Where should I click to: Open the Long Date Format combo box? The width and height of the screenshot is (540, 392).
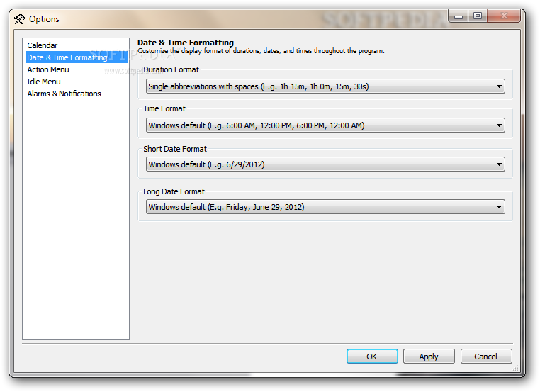point(325,207)
